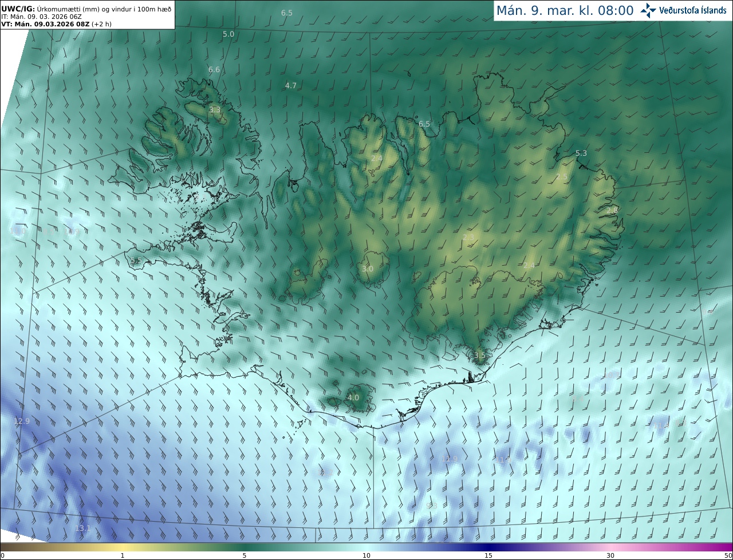Click the map value 3.3 in the Westfjords
Screen dimensions: 733x560
[x=215, y=109]
